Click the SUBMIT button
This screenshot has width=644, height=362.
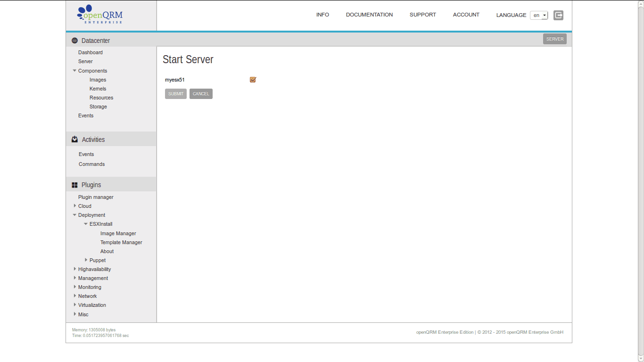click(x=176, y=94)
